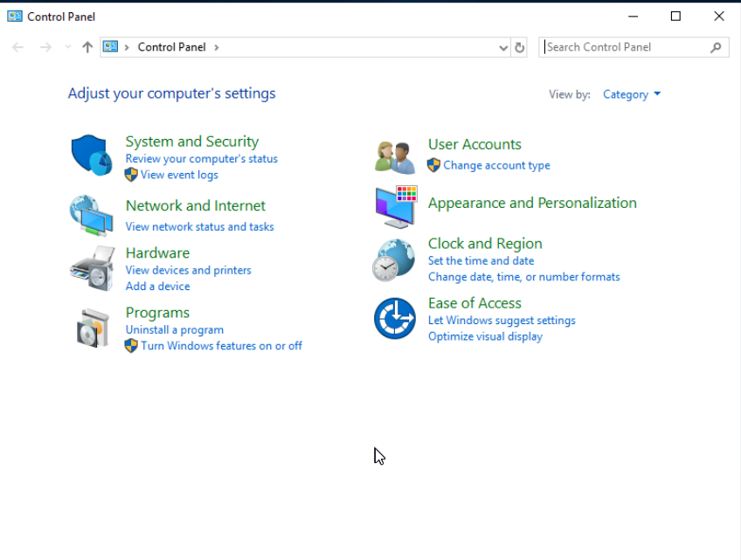Click Let Windows suggest settings
Screen dimensions: 741x560
tap(502, 321)
